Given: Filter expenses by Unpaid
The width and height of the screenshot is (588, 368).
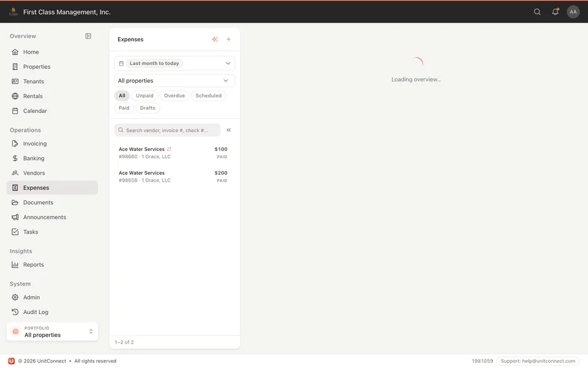Looking at the screenshot, I should [x=145, y=96].
